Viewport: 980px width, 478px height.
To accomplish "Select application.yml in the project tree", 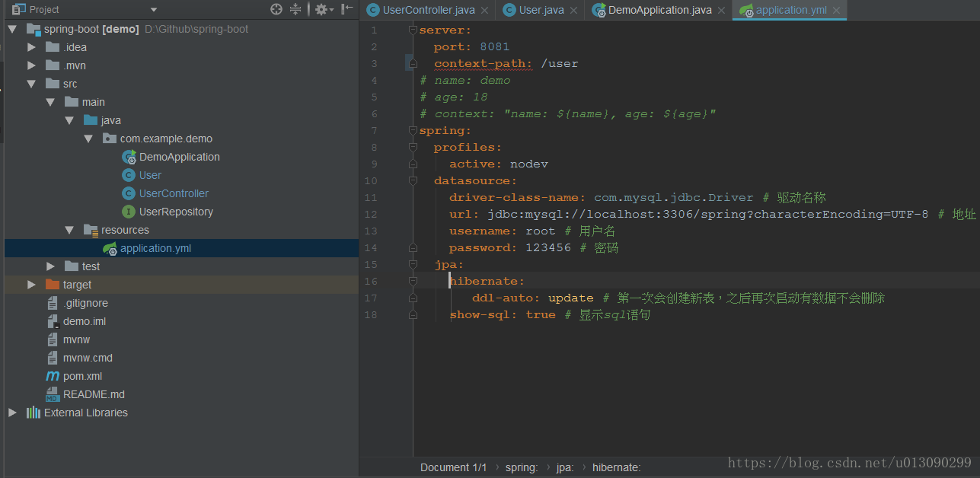I will coord(155,248).
